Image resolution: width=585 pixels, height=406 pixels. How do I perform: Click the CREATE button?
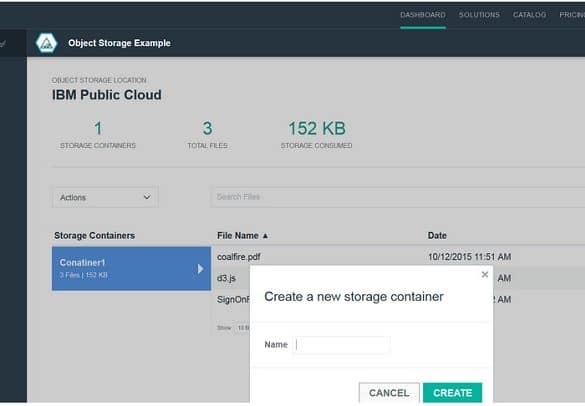coord(453,393)
